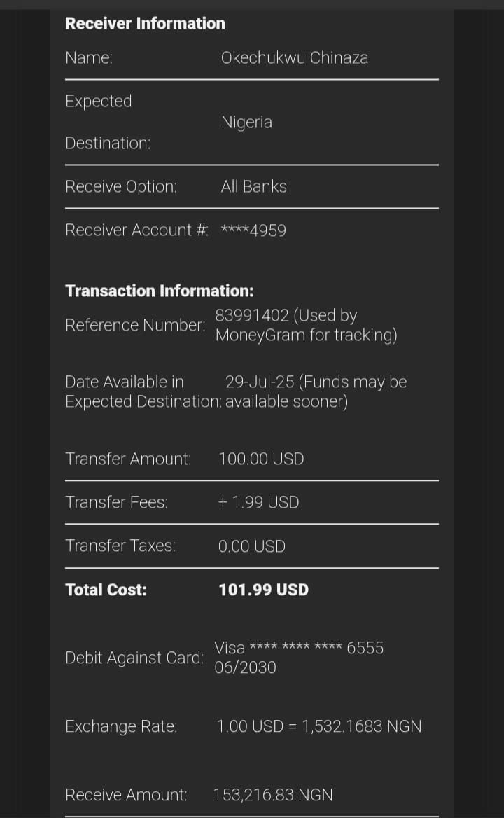Screen dimensions: 504x818
Task: Tap the Expected Destination label
Action: (x=107, y=122)
